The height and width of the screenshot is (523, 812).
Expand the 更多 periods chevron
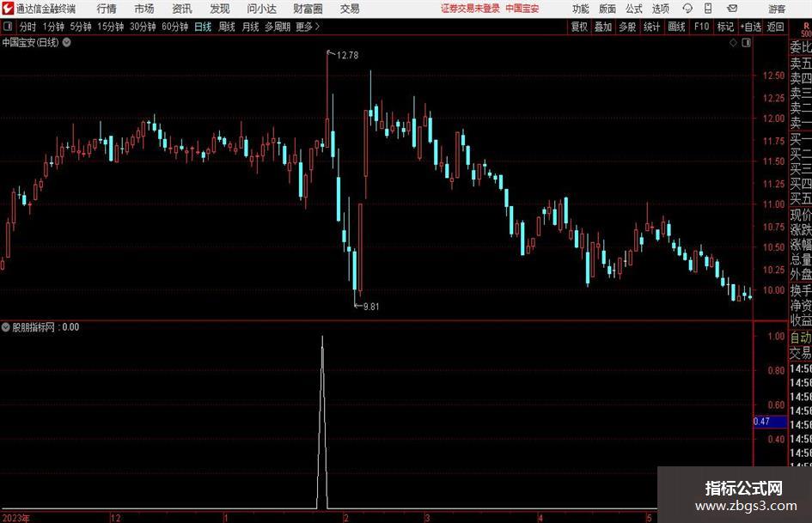tap(317, 27)
